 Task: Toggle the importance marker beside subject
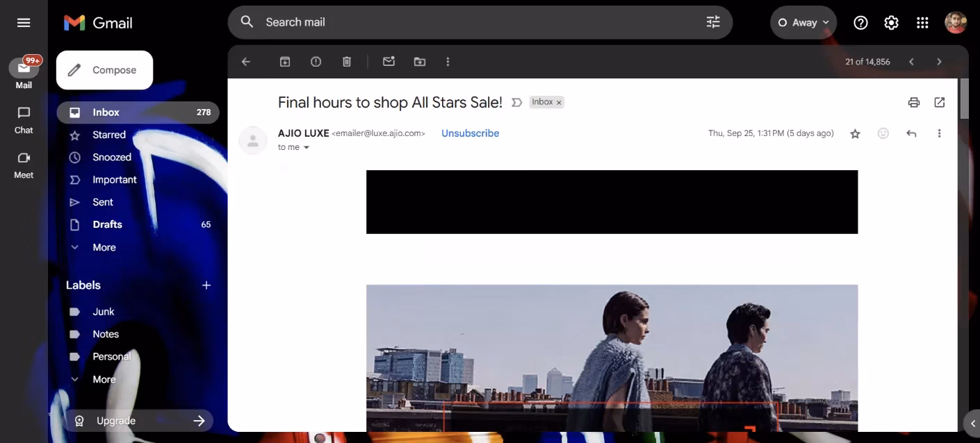click(x=516, y=103)
